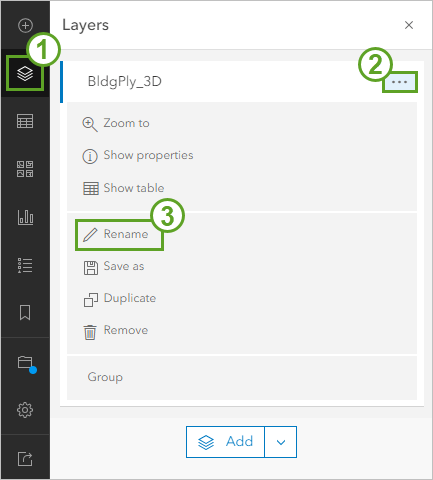Open the Scene properties gear icon
The image size is (433, 480).
pos(25,410)
